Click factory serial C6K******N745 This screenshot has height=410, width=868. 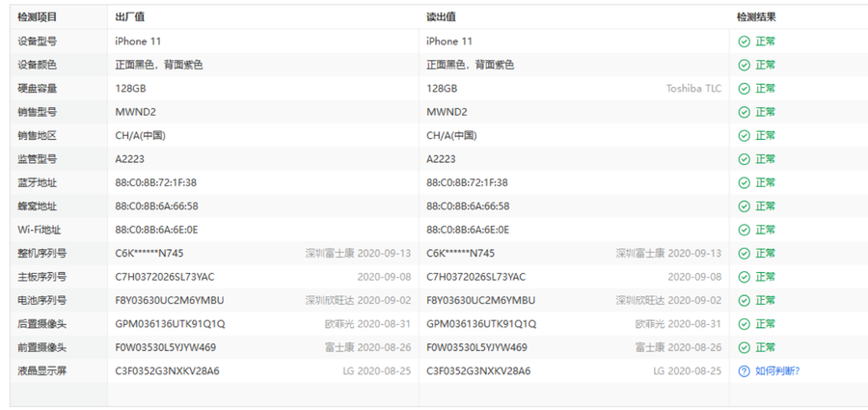point(149,253)
